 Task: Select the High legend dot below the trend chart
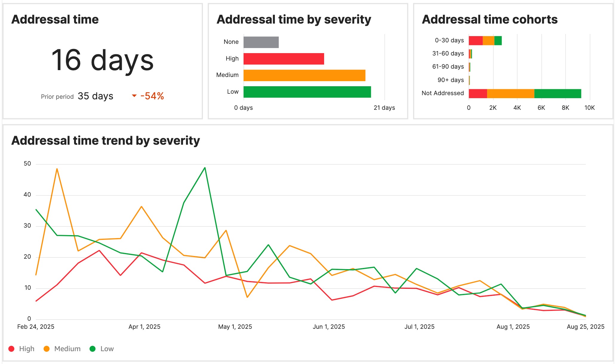coord(11,348)
